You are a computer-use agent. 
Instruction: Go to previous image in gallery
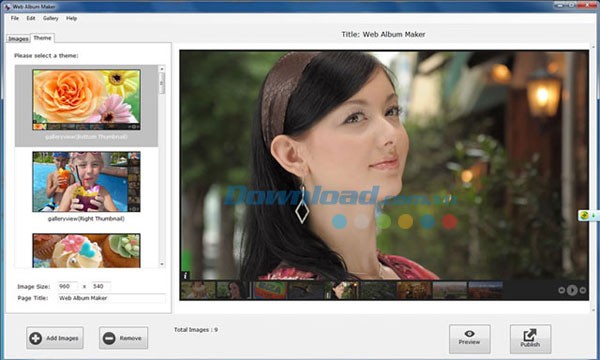(562, 290)
